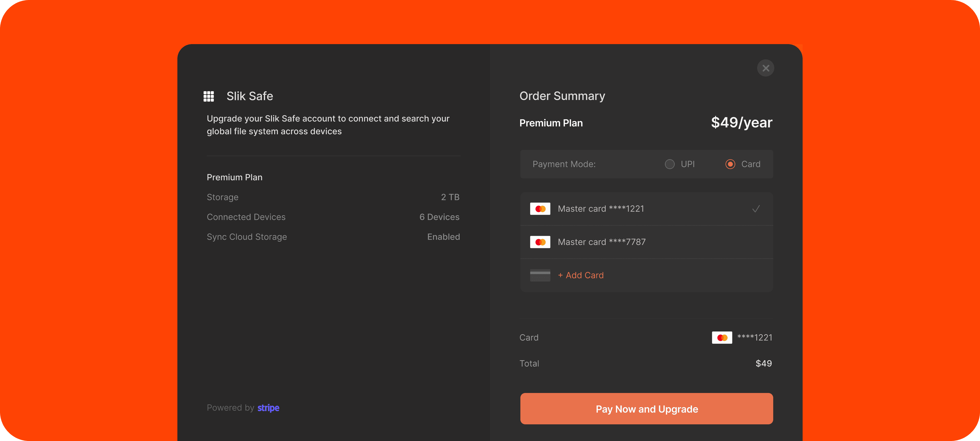Click Pay Now and Upgrade button
This screenshot has width=980, height=441.
[x=646, y=409]
